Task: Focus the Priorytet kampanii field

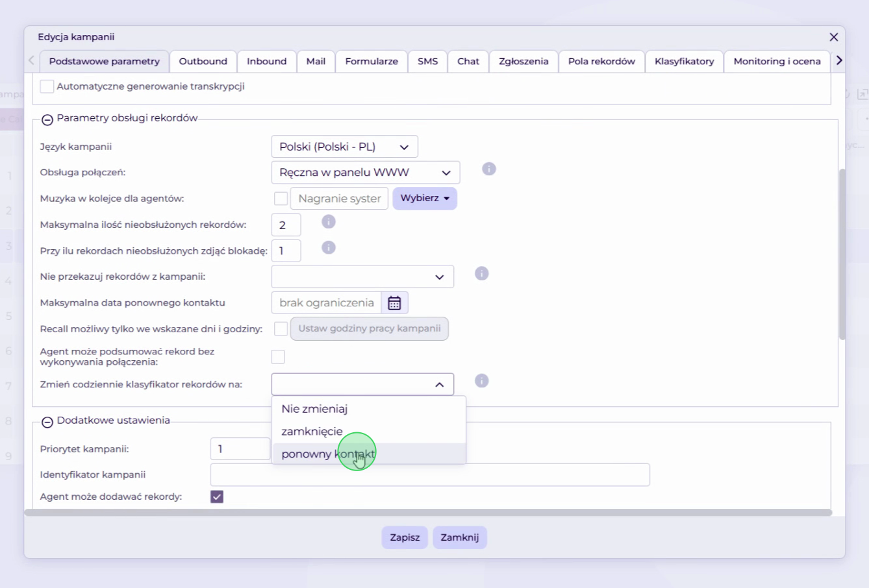Action: coord(240,449)
